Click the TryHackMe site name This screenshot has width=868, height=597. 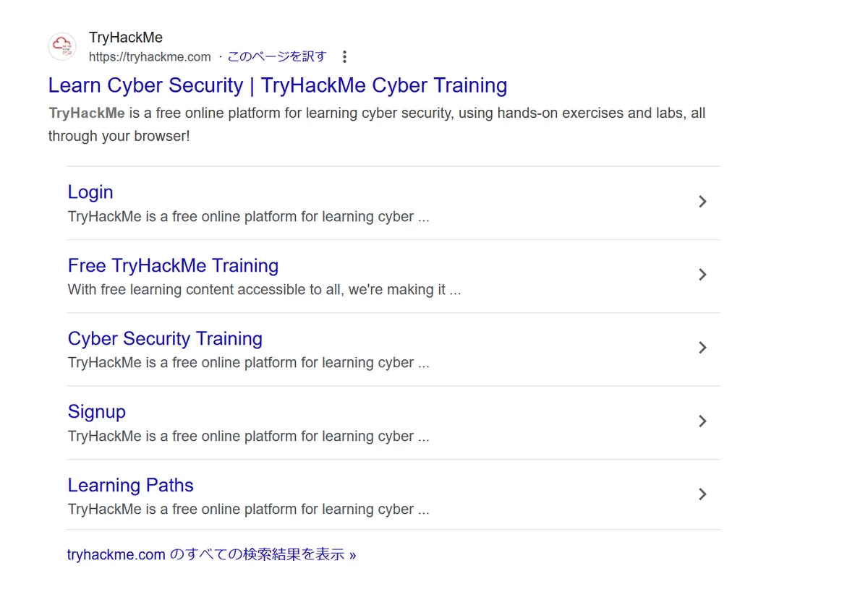(x=126, y=38)
